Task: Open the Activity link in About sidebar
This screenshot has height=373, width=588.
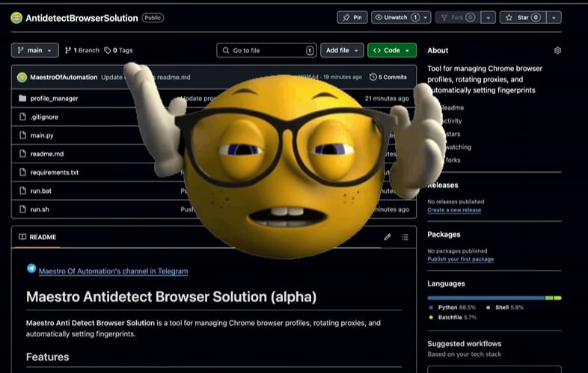Action: click(x=452, y=120)
